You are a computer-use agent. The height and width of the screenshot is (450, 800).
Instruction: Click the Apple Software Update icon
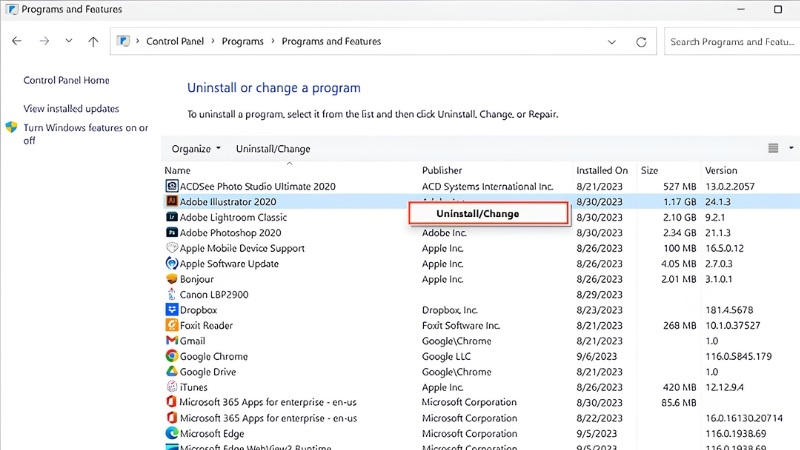[x=172, y=263]
